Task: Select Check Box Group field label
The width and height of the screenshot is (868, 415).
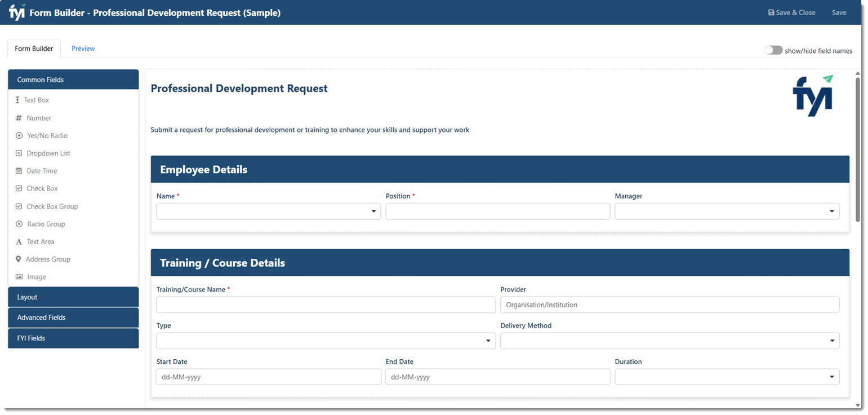Action: pos(52,206)
